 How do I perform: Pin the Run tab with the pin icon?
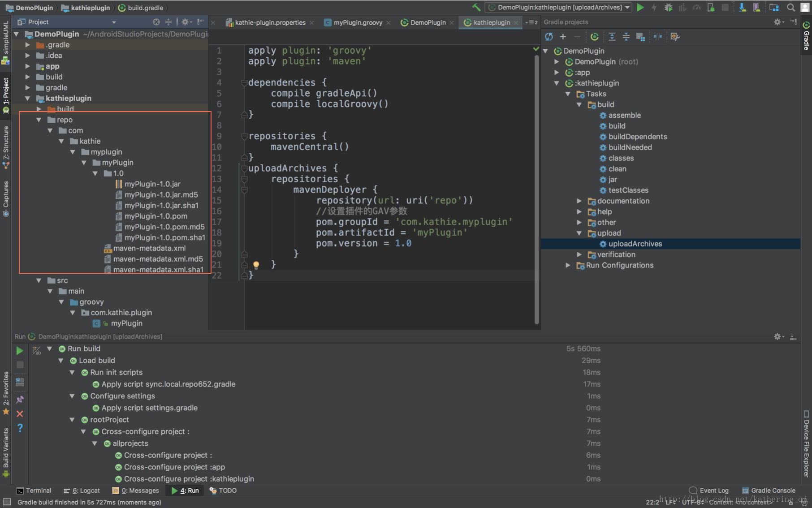pos(20,399)
